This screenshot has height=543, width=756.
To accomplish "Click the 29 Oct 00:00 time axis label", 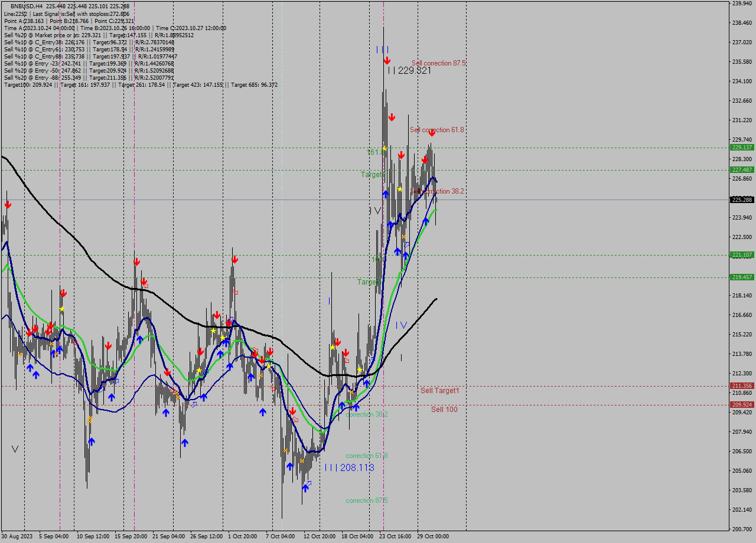I will tap(433, 537).
